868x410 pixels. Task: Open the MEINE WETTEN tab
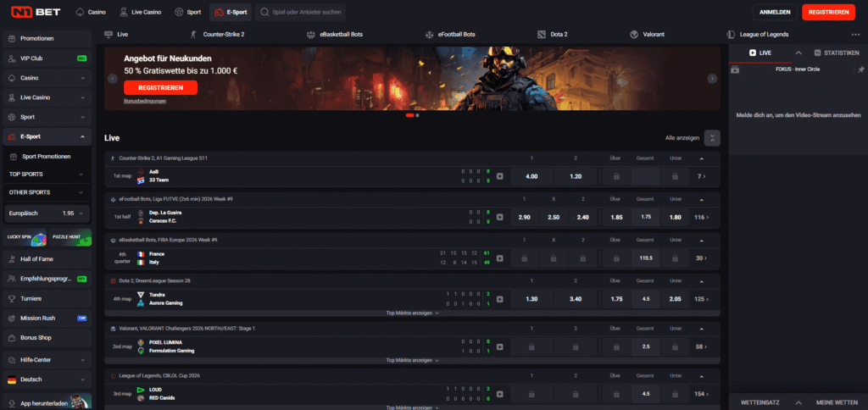click(x=837, y=403)
